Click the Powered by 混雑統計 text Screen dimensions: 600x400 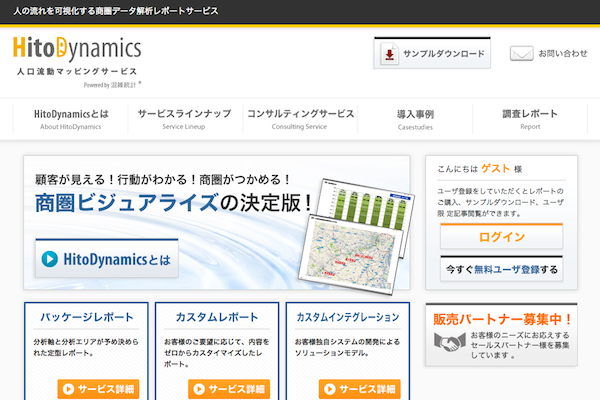tap(112, 85)
